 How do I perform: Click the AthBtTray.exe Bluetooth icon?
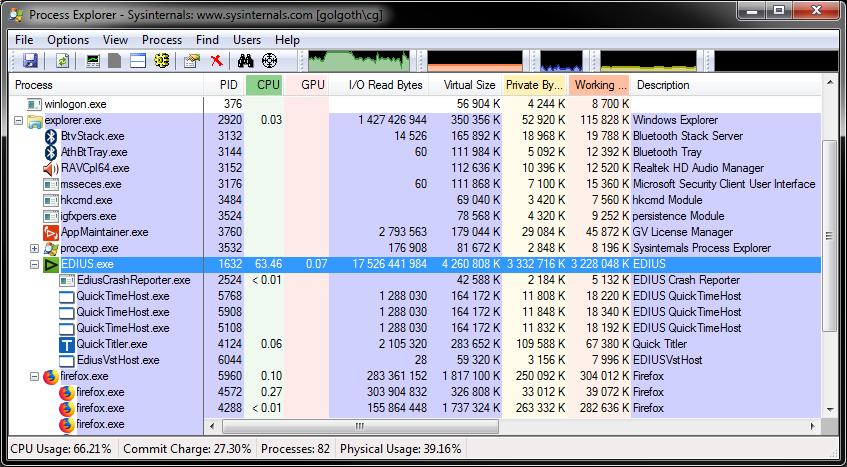coord(51,152)
